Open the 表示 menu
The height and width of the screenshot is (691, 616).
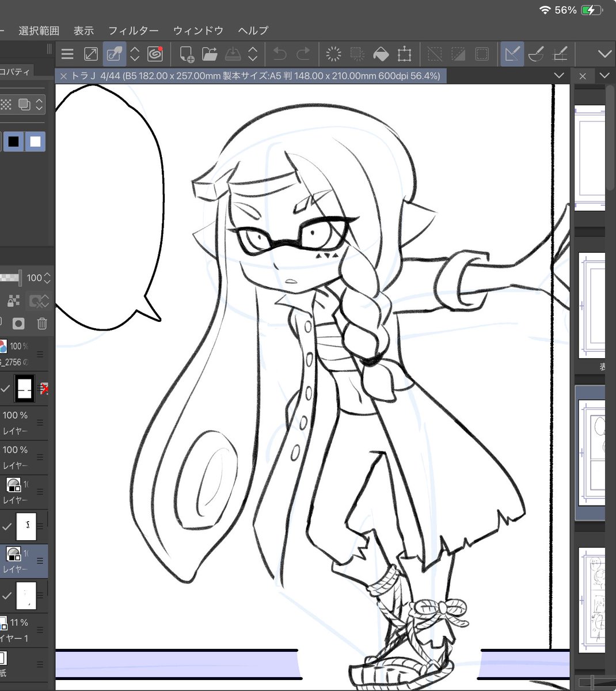tap(83, 31)
